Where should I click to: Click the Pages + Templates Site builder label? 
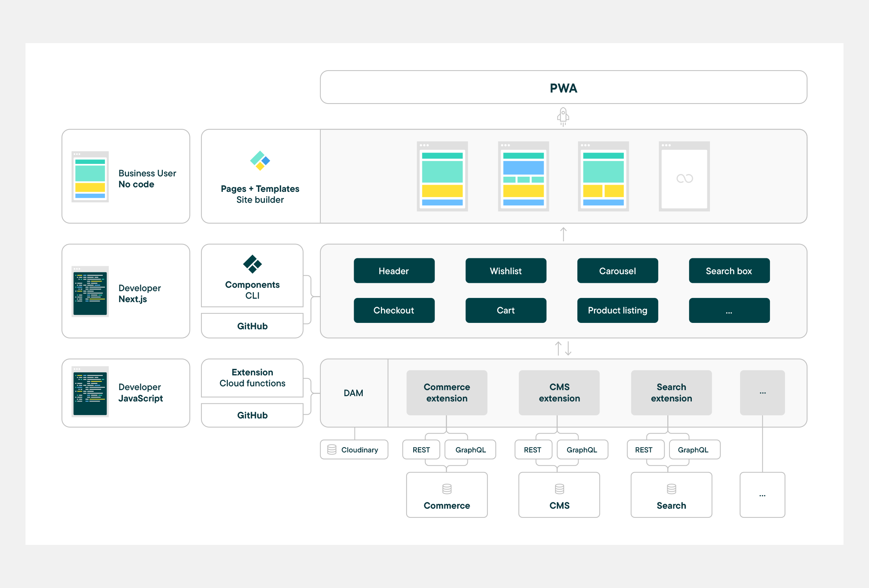tap(260, 194)
